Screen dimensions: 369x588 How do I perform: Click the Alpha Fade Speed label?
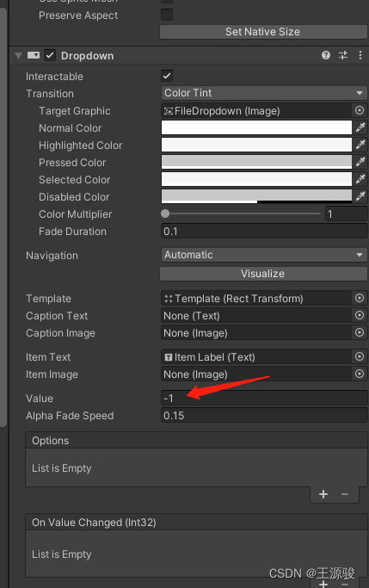click(x=70, y=416)
